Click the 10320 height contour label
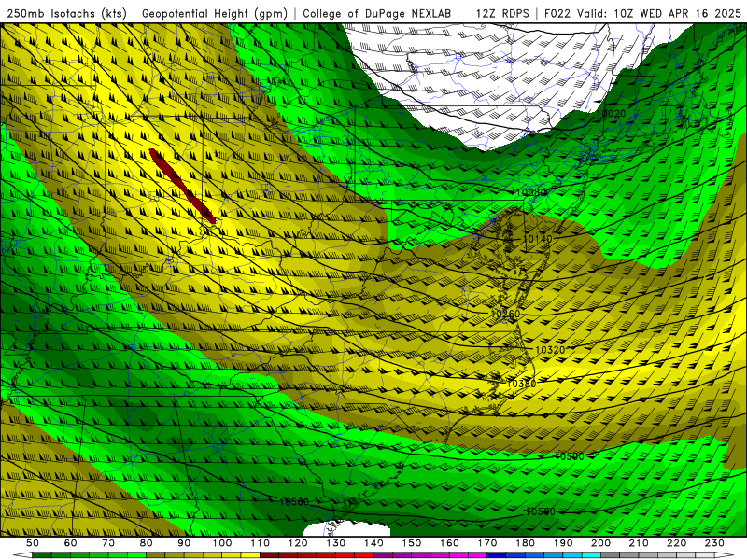 550,350
